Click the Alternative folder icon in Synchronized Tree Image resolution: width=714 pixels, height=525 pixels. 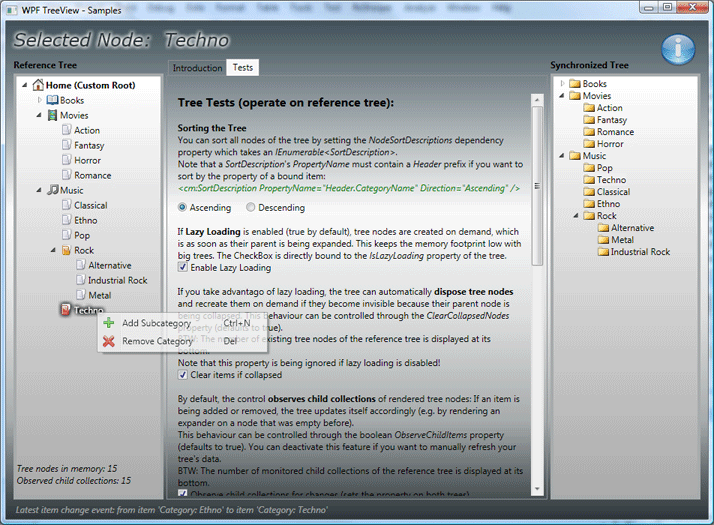603,227
